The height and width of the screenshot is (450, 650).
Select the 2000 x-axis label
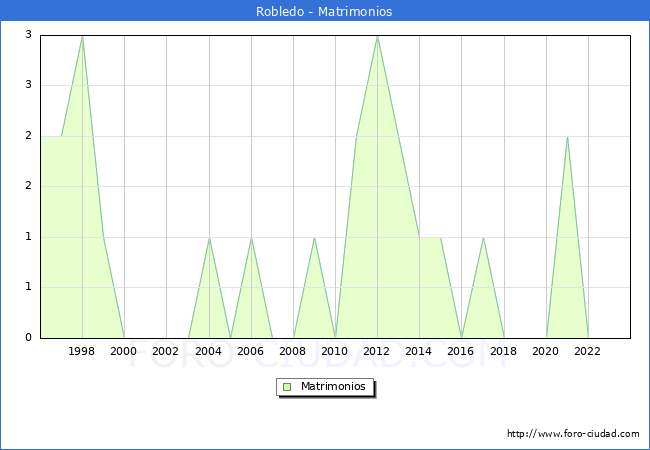(124, 351)
